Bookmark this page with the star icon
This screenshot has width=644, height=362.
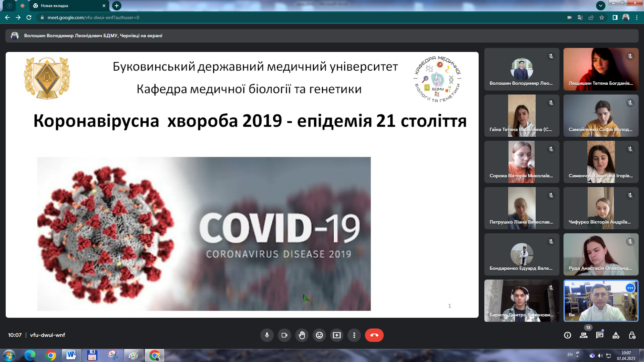[x=602, y=17]
